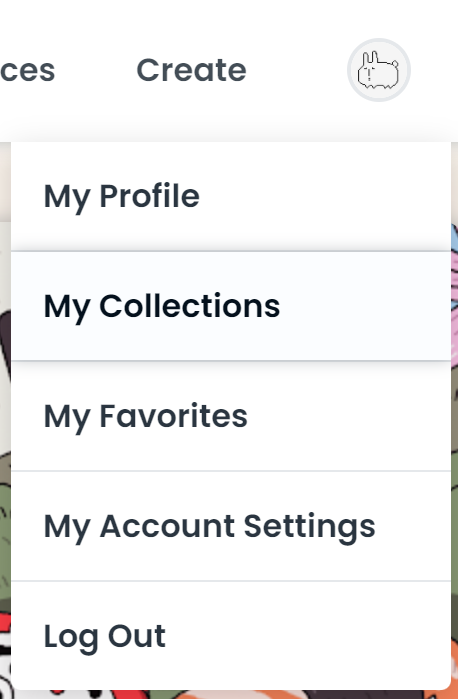The image size is (458, 699).
Task: Sign out using the last dropdown entry
Action: pos(231,636)
